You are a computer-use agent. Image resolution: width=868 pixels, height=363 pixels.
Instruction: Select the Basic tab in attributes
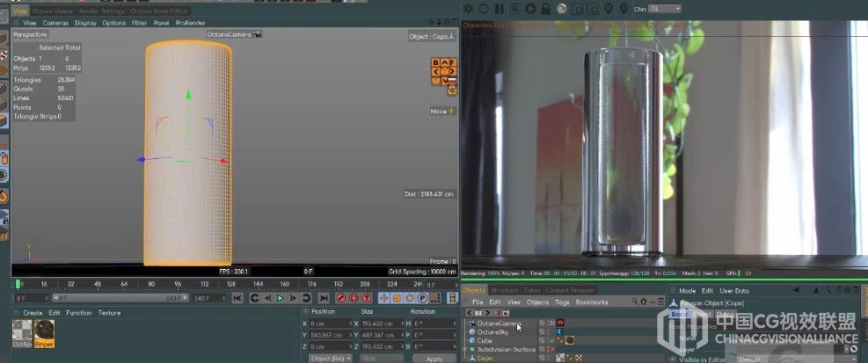679,314
